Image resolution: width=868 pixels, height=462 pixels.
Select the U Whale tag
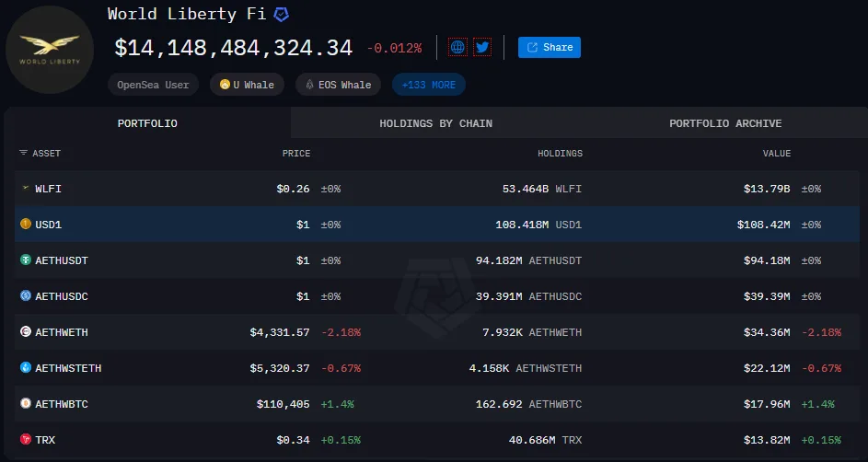247,85
